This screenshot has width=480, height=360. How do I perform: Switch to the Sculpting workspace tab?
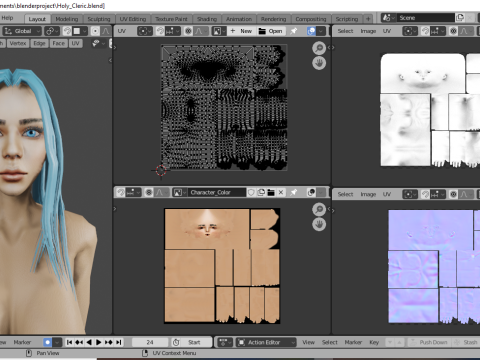[99, 19]
